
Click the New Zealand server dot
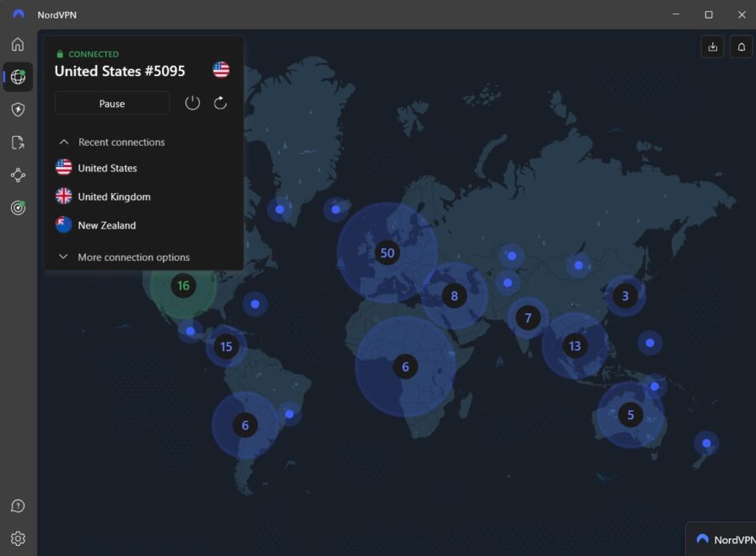[x=707, y=443]
